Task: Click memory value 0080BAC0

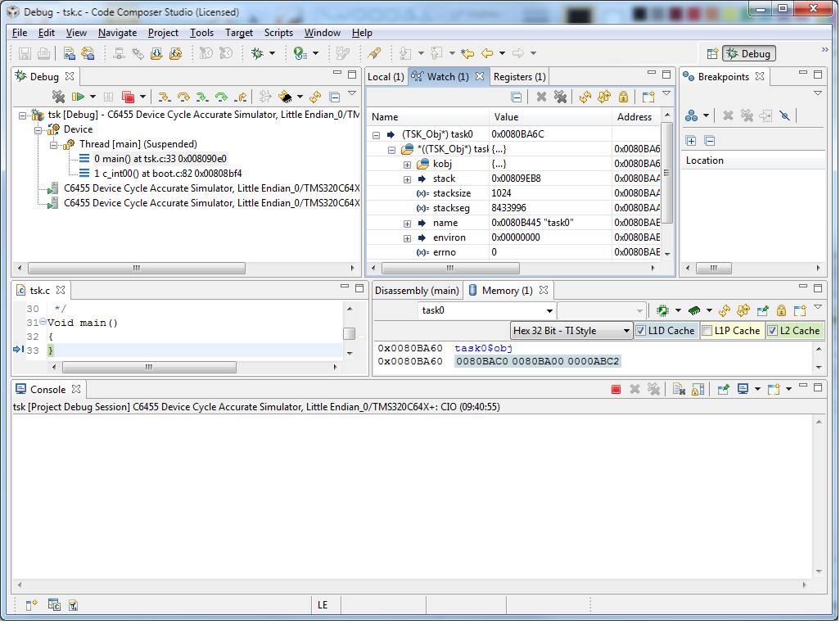Action: coord(481,362)
